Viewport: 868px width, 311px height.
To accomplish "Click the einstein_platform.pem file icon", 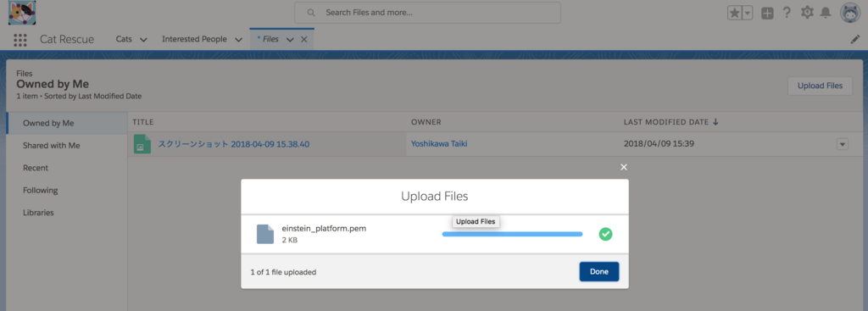I will tap(265, 234).
